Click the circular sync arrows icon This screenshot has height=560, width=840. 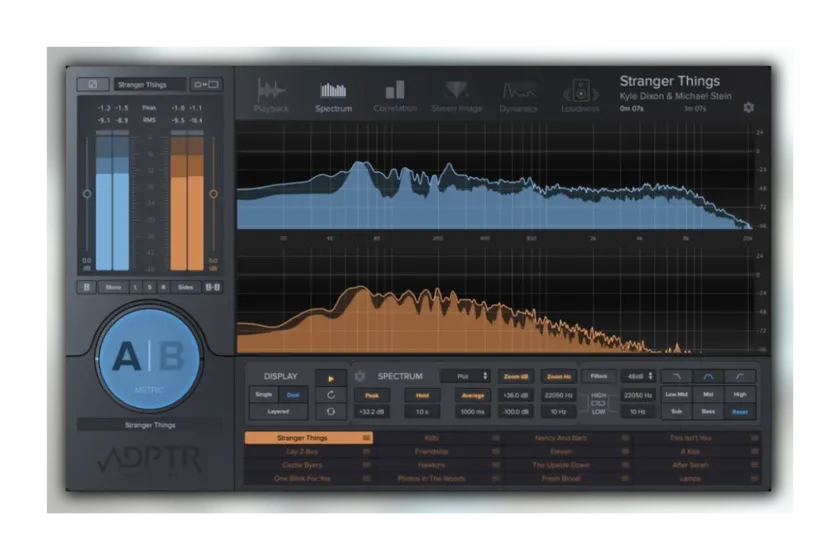pos(331,412)
